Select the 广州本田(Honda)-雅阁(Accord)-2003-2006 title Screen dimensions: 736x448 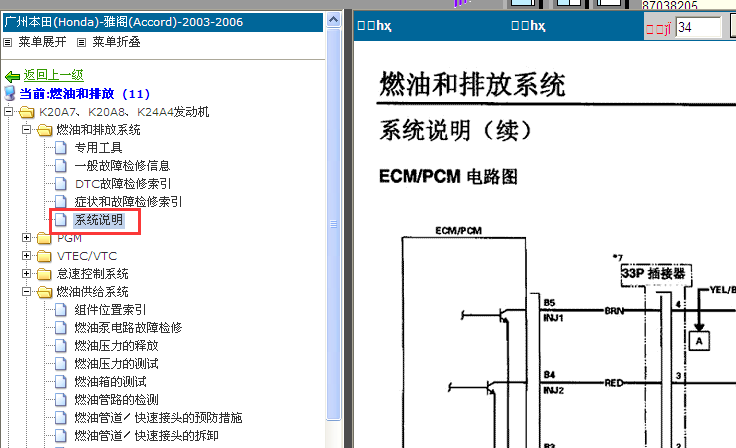click(124, 22)
